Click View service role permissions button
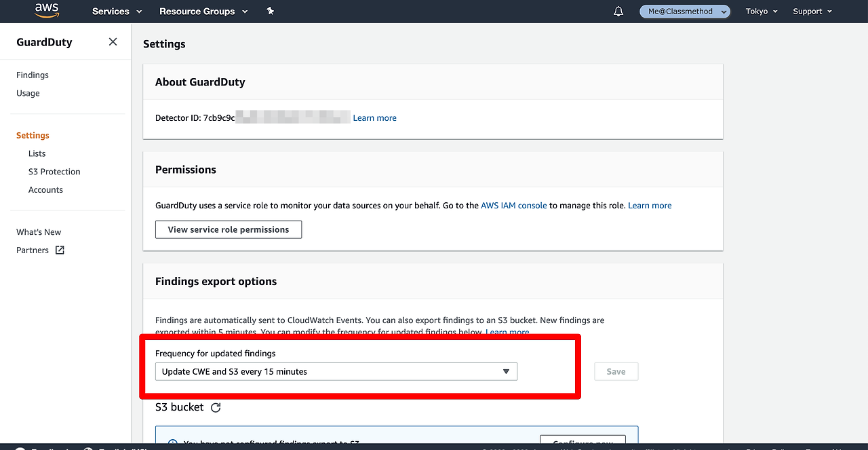This screenshot has width=868, height=450. coord(229,229)
